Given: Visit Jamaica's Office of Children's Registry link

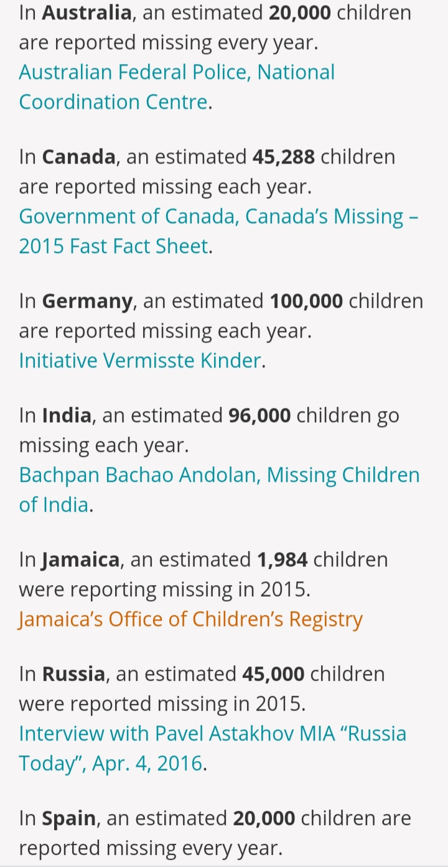Looking at the screenshot, I should coord(190,619).
